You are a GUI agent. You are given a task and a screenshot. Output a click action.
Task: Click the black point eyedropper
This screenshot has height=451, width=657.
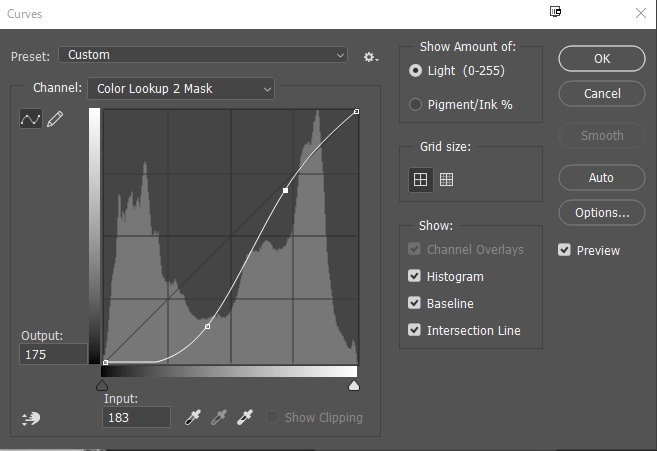pyautogui.click(x=194, y=417)
